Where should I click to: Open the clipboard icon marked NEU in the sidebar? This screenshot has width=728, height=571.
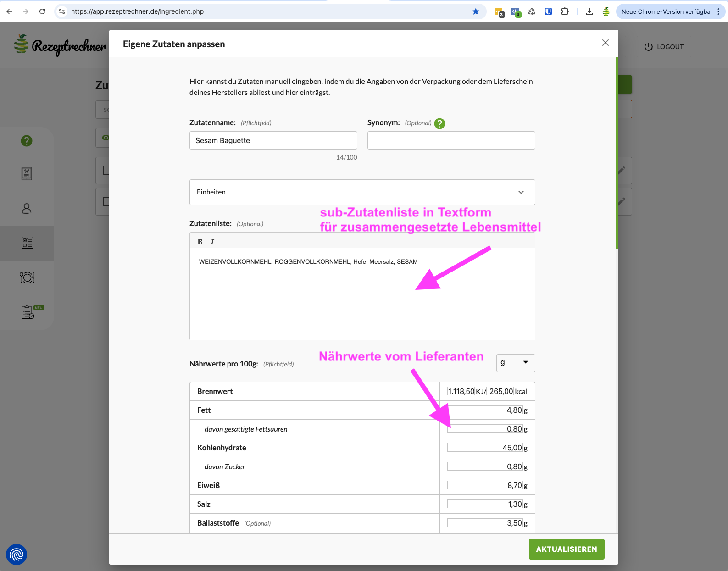(x=28, y=312)
